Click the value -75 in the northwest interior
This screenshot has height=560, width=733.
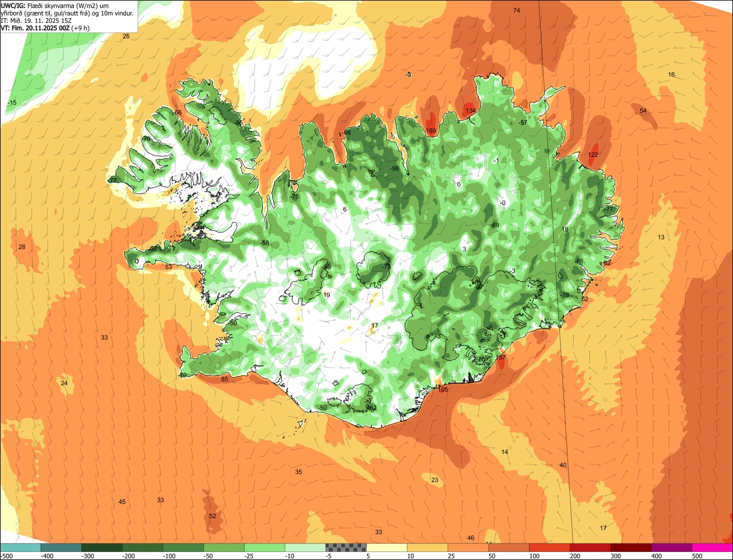coord(294,196)
